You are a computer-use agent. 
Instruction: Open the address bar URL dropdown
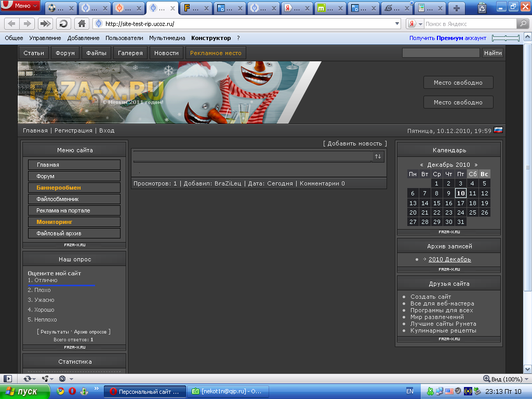pyautogui.click(x=397, y=24)
